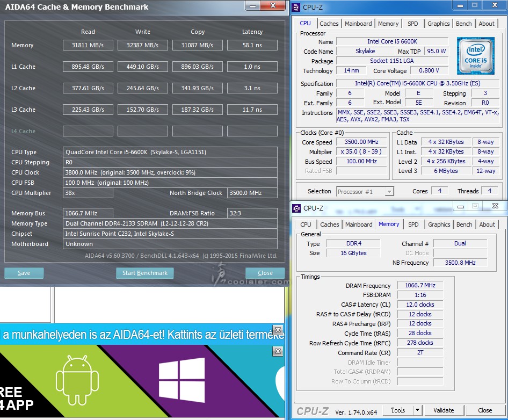Open the Processor #1 selection dropdown
This screenshot has width=508, height=420.
(x=389, y=192)
